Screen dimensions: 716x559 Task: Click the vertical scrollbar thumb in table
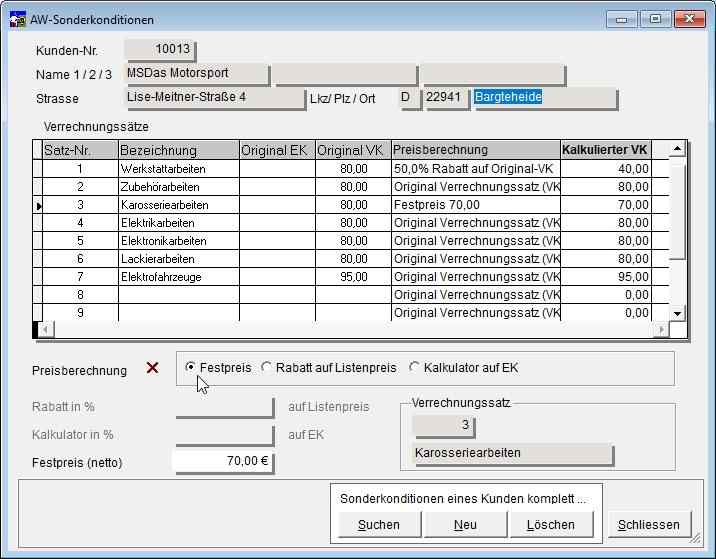pyautogui.click(x=677, y=208)
